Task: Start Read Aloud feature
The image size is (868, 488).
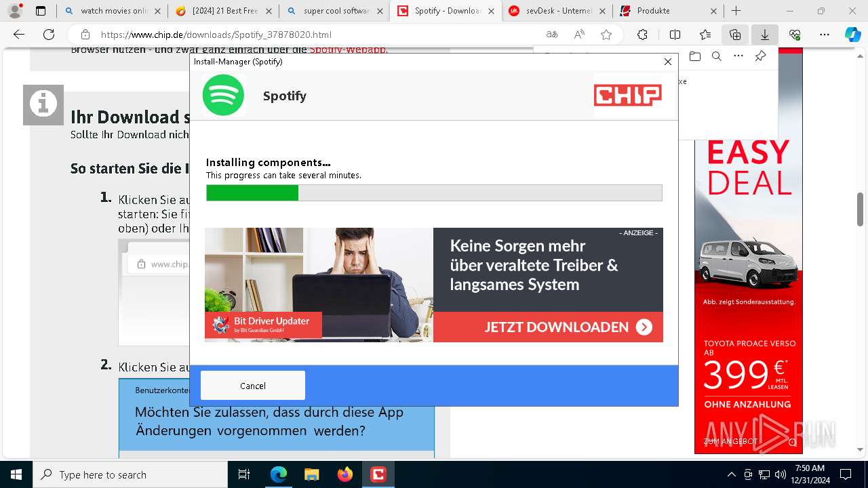Action: (x=579, y=35)
